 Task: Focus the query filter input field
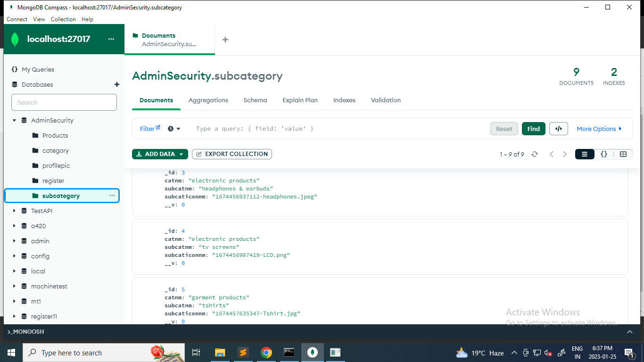pyautogui.click(x=339, y=129)
